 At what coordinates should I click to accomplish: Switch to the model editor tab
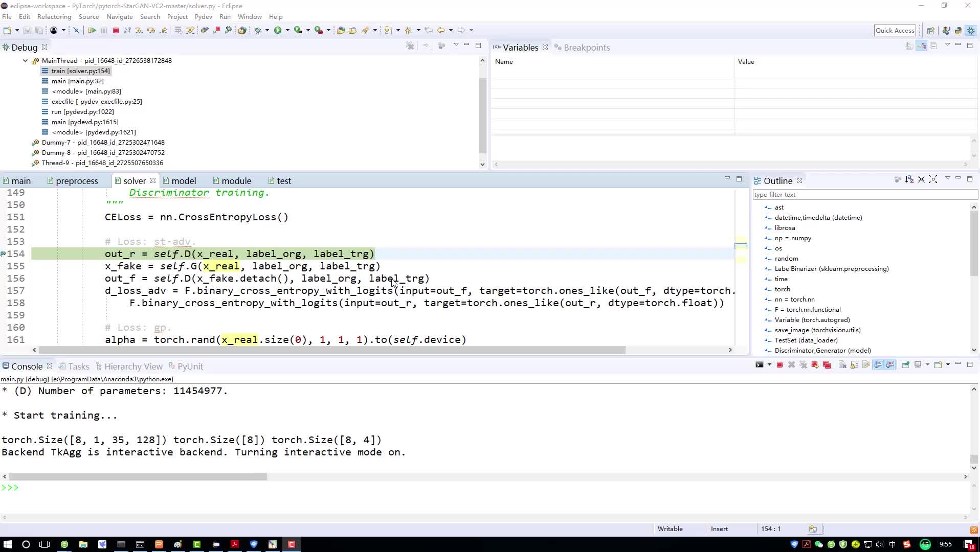pyautogui.click(x=180, y=181)
